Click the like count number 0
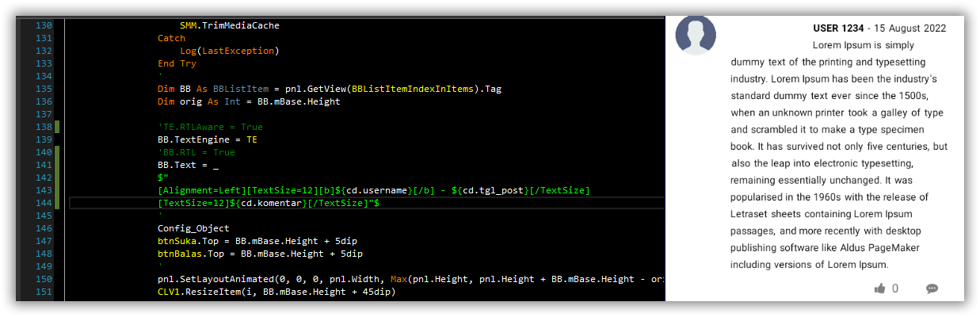The image size is (980, 317). pos(895,288)
